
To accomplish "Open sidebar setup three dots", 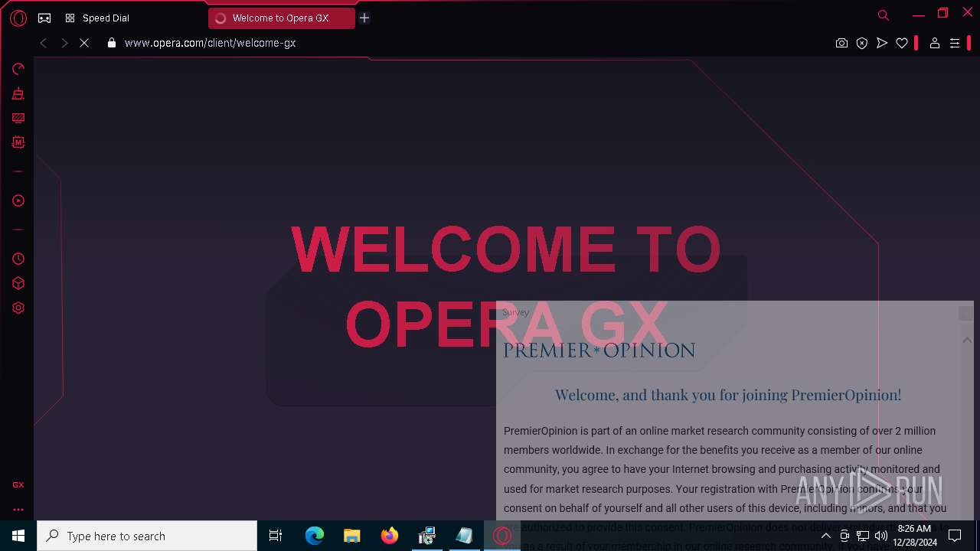I will 18,510.
